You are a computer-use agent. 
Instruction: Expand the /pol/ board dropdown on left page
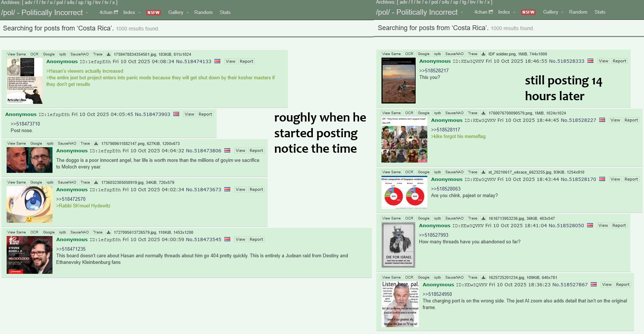[x=87, y=13]
